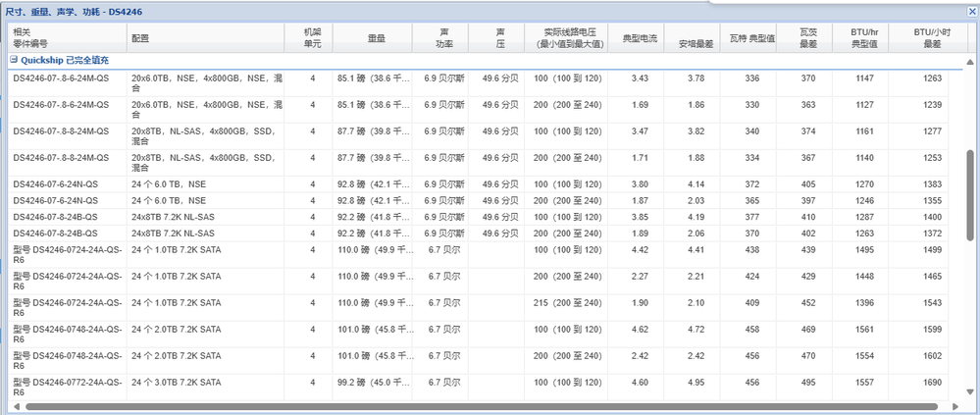980x415 pixels.
Task: Select the 1355 BTU worst-case cell
Action: (932, 200)
